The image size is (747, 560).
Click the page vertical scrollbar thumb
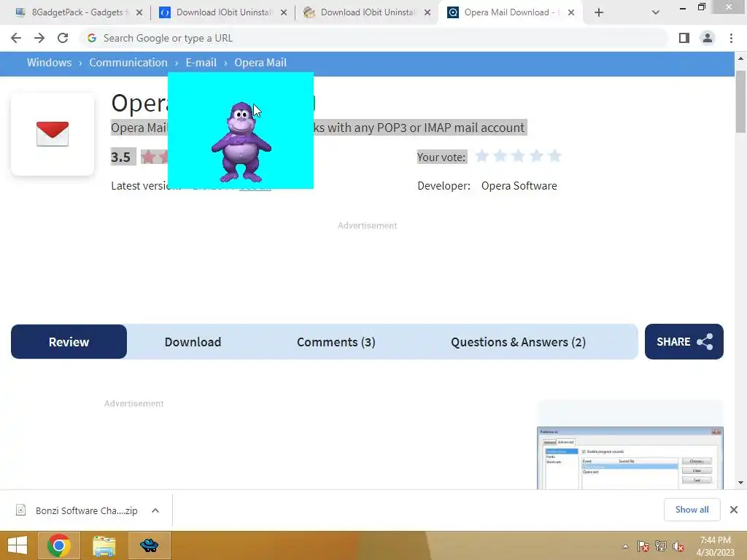(740, 101)
